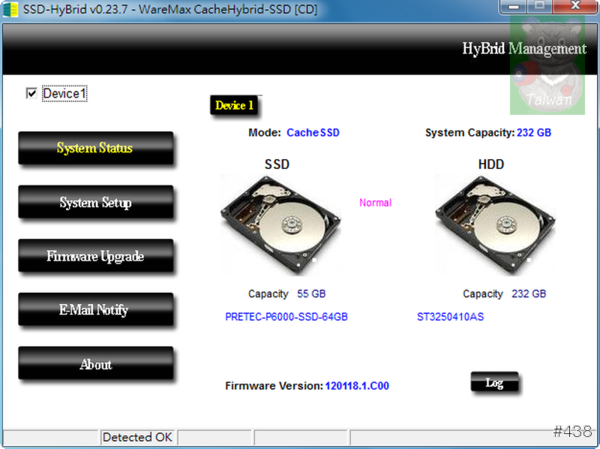Click the System Capacity 232 GB value

(x=534, y=132)
